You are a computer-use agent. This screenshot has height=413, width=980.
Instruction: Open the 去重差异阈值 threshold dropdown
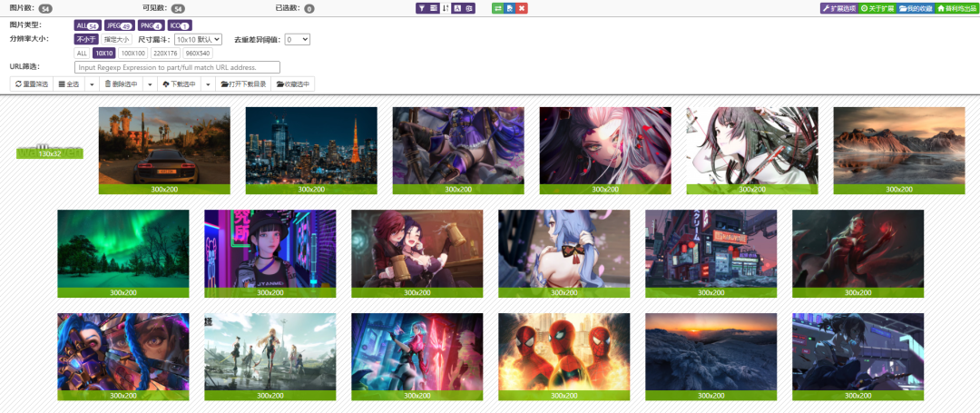click(x=298, y=40)
